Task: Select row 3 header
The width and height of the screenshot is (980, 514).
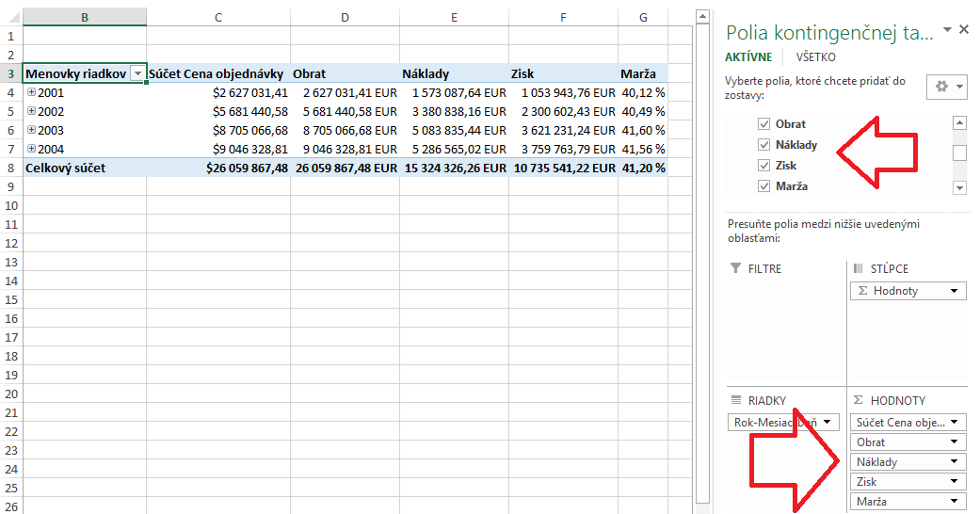Action: point(11,73)
